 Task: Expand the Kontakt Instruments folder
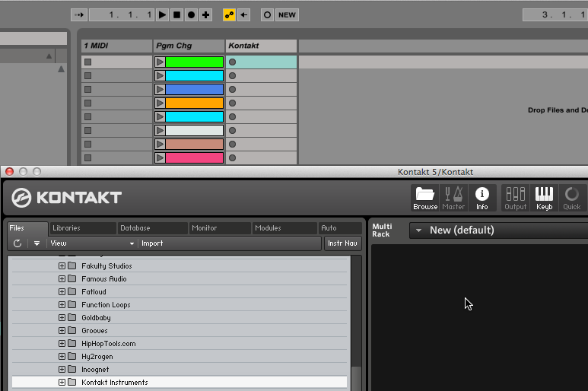(x=62, y=383)
